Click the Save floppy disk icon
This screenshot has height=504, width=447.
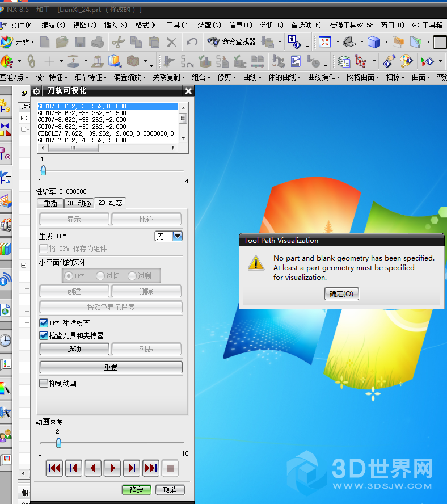pos(80,42)
